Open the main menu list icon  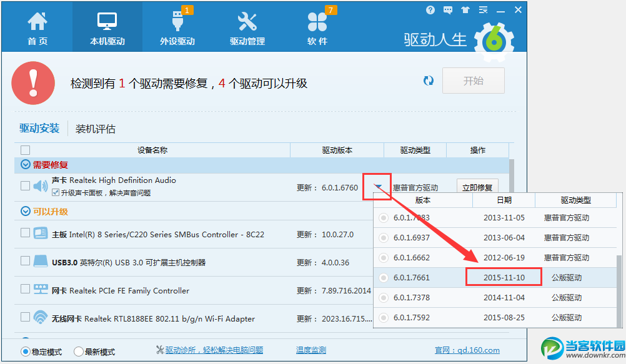click(x=483, y=10)
